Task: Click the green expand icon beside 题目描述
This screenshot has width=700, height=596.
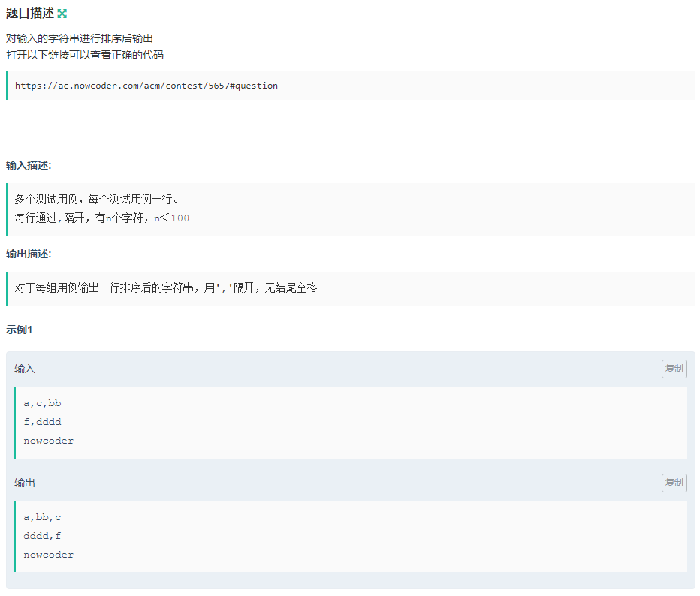Action: coord(62,14)
